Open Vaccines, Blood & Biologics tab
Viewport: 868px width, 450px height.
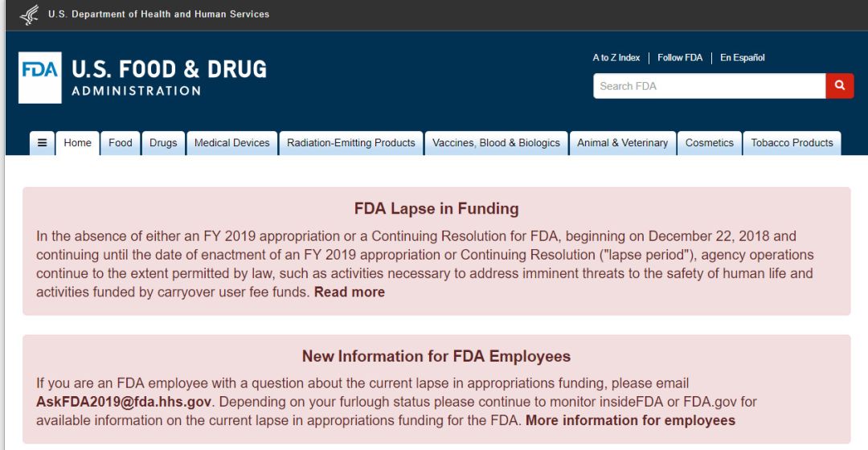click(496, 143)
